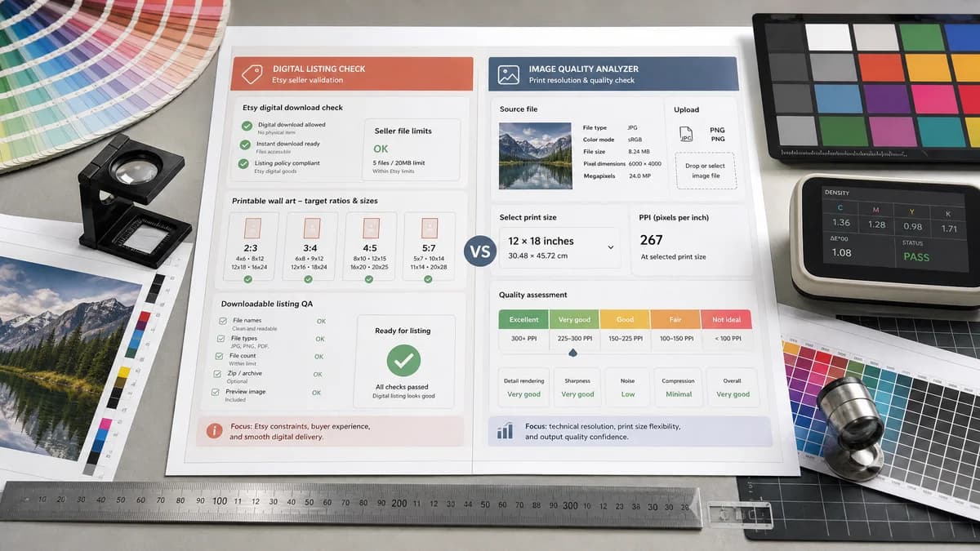
Task: Click the OK status in the File names row
Action: pos(321,322)
